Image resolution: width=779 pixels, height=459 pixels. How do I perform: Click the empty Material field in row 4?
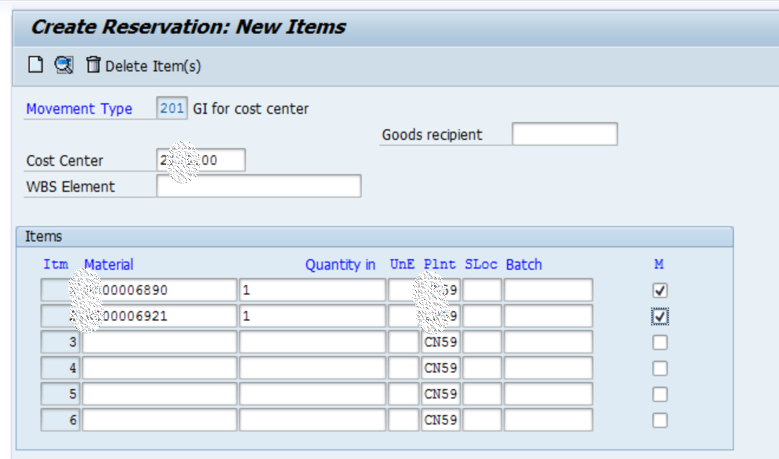click(x=159, y=368)
